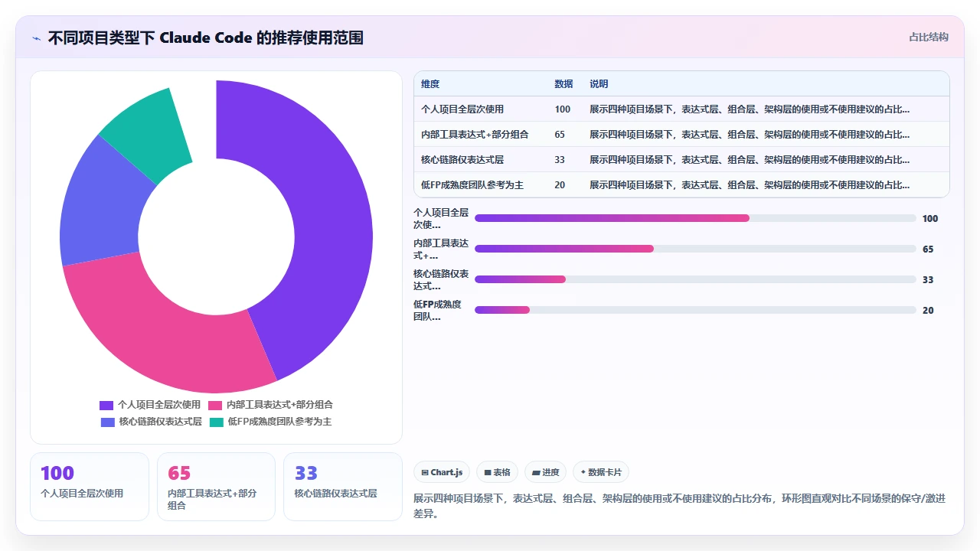Click the 个人项目全层次使用 progress bar
Screen dimensions: 980x551
pos(695,218)
